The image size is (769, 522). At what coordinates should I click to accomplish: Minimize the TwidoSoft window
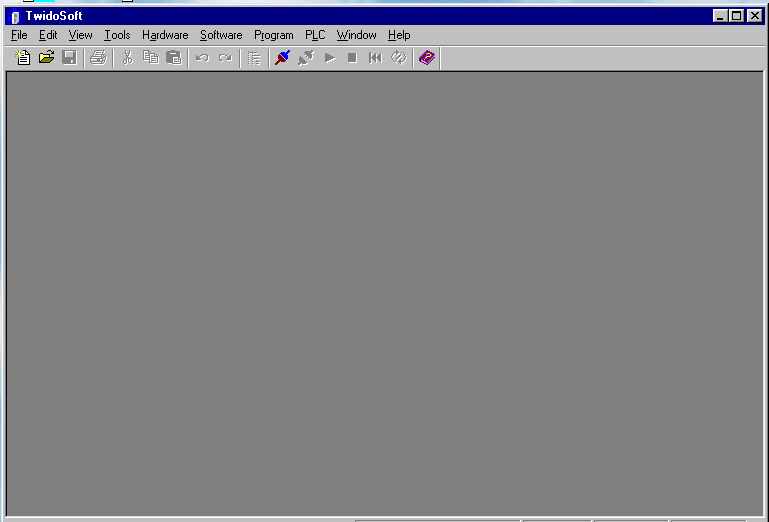(x=720, y=16)
